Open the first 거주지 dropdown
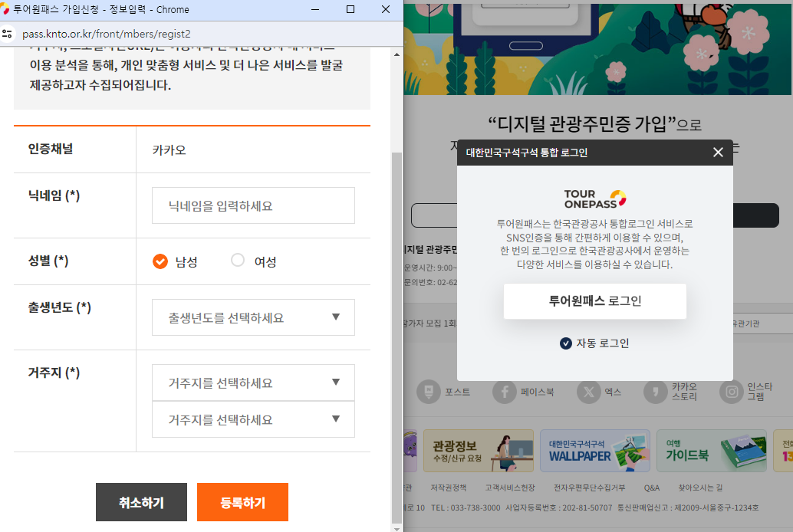The image size is (793, 532). coord(253,383)
